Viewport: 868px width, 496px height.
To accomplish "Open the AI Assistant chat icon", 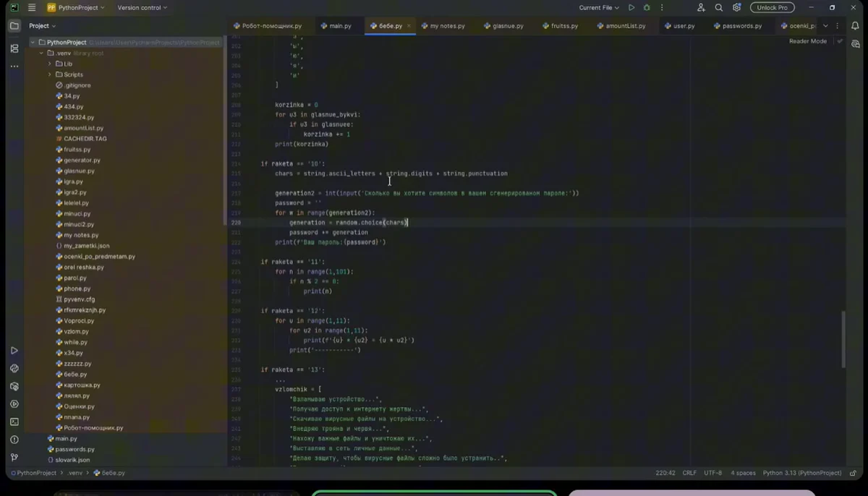I will pos(856,44).
